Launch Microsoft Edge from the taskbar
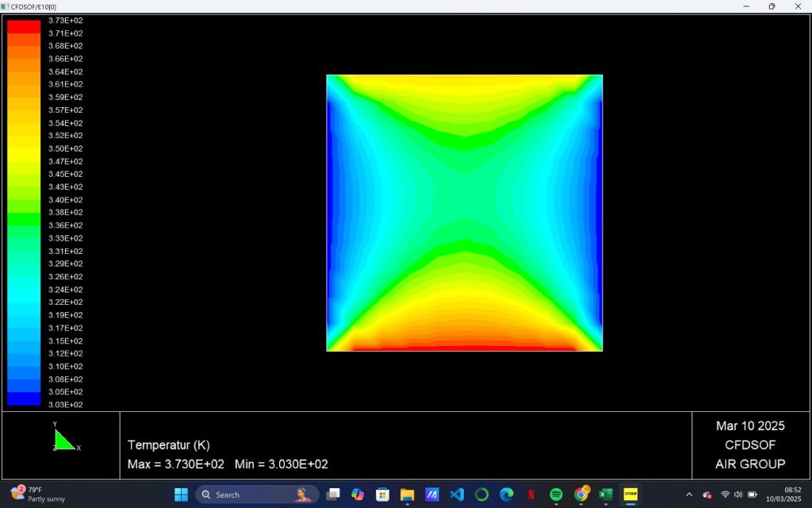 tap(506, 495)
